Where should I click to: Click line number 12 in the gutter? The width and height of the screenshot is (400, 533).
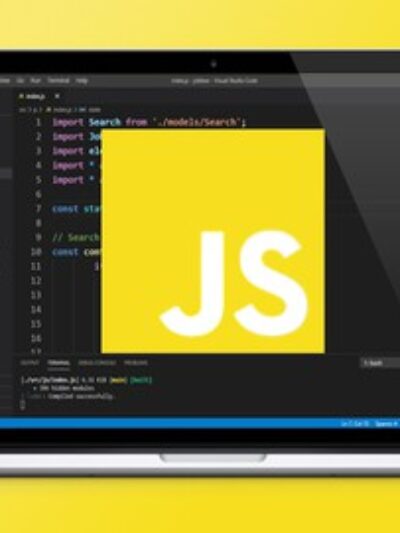tap(36, 281)
